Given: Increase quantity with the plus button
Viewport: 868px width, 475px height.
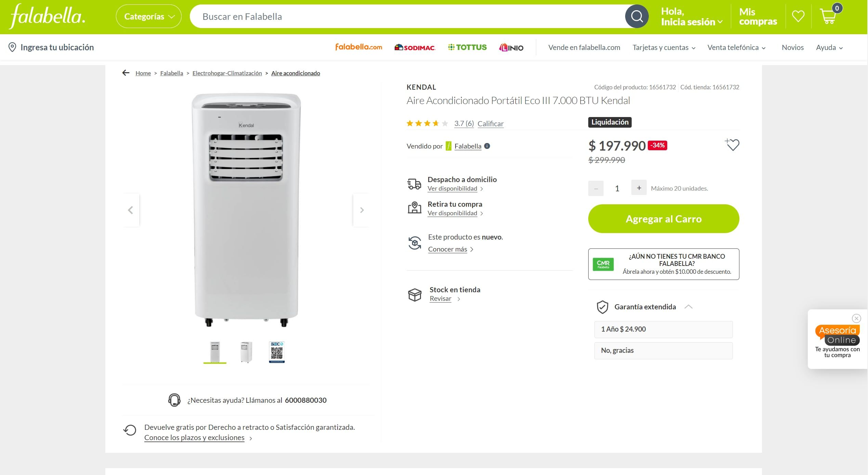Looking at the screenshot, I should (x=639, y=188).
